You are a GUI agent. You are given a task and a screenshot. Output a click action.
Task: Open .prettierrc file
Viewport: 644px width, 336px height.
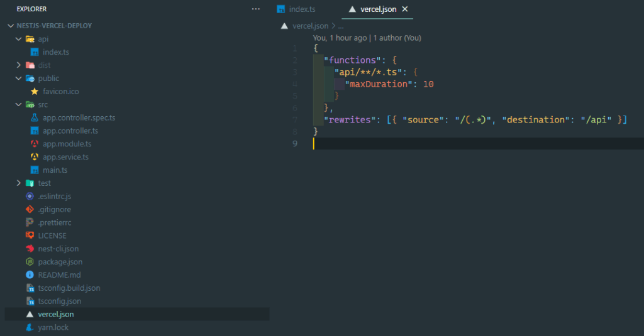[x=55, y=222]
